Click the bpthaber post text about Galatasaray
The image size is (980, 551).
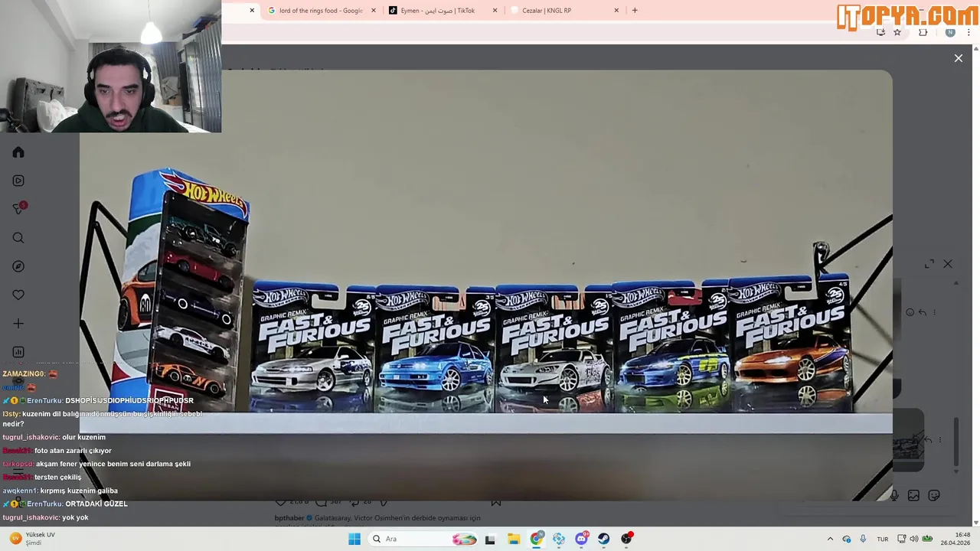tap(377, 518)
